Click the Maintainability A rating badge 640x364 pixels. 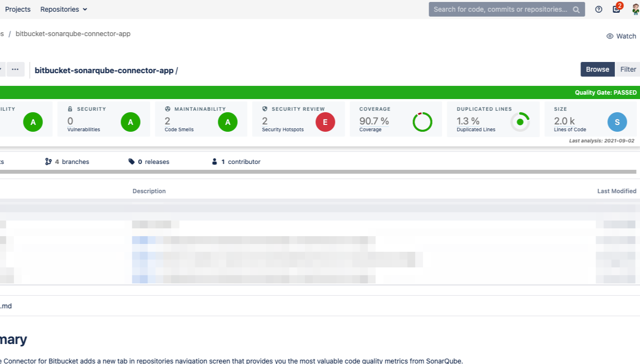pos(227,122)
